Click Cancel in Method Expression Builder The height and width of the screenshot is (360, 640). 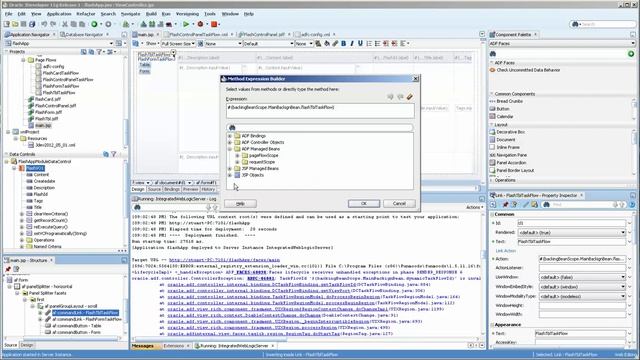pyautogui.click(x=399, y=203)
